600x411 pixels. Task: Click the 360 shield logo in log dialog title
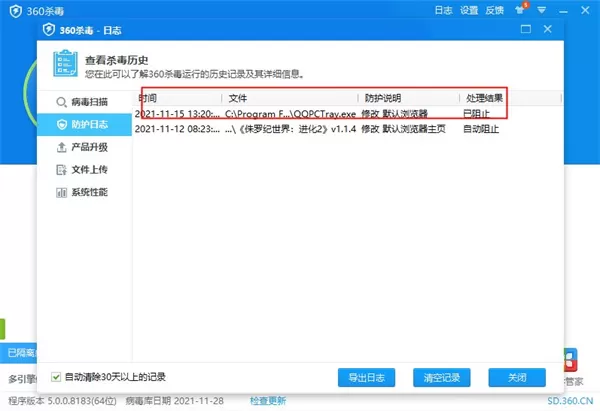click(49, 29)
